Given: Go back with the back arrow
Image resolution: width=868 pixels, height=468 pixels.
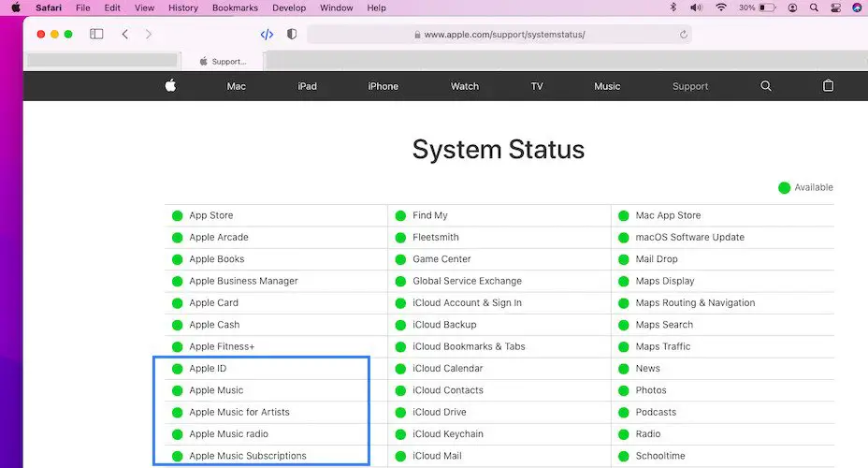Looking at the screenshot, I should (125, 34).
